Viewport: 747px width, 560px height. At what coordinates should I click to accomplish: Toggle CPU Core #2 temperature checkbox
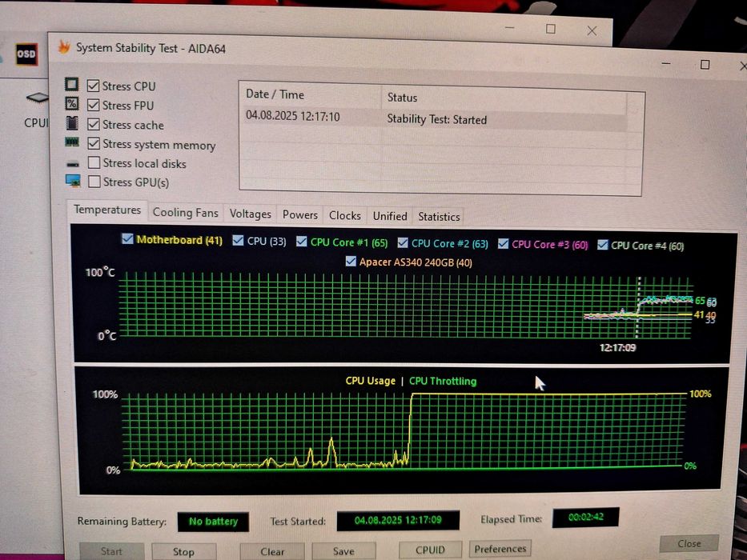point(403,243)
